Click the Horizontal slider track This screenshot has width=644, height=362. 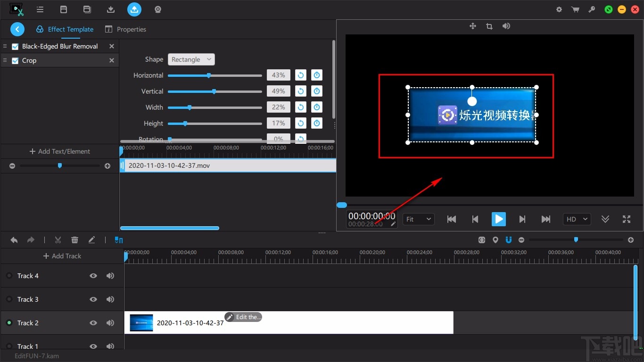(x=215, y=75)
